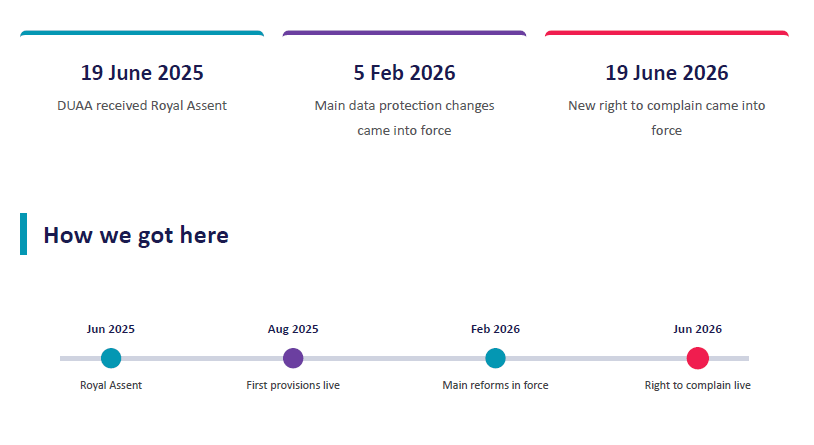Click the teal Jun 2025 timeline dot
Image resolution: width=814 pixels, height=445 pixels.
tap(111, 358)
